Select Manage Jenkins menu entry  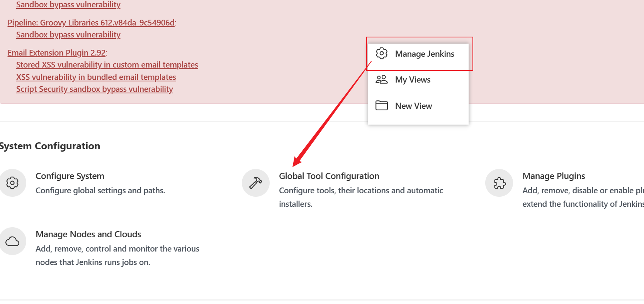coord(424,54)
